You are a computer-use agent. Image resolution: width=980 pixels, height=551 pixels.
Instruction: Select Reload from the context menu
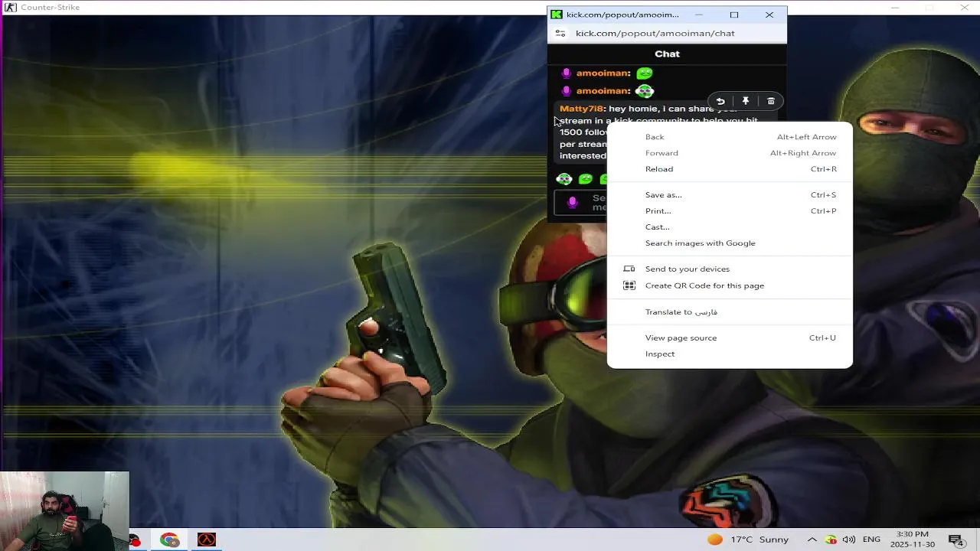[x=730, y=169]
